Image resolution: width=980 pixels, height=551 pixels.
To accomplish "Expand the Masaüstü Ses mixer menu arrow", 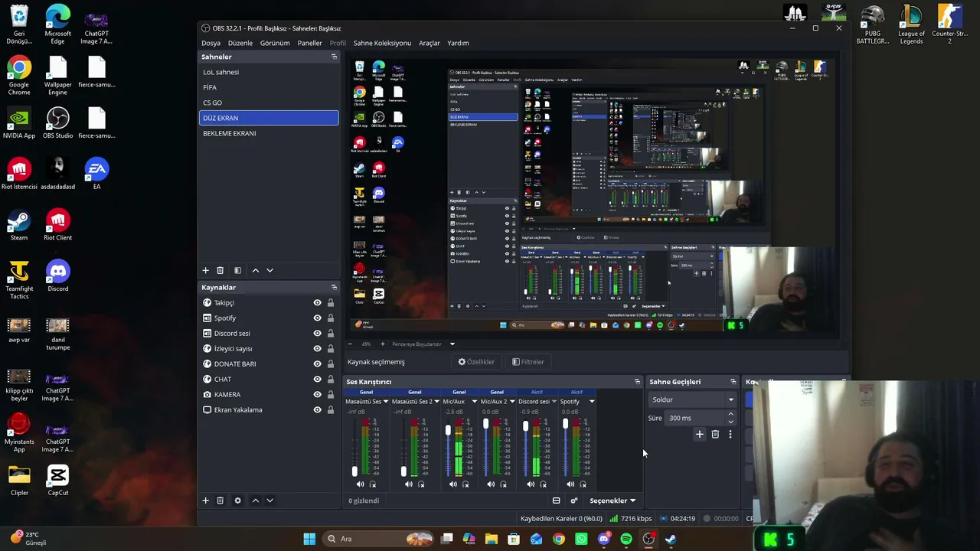I will [x=385, y=401].
